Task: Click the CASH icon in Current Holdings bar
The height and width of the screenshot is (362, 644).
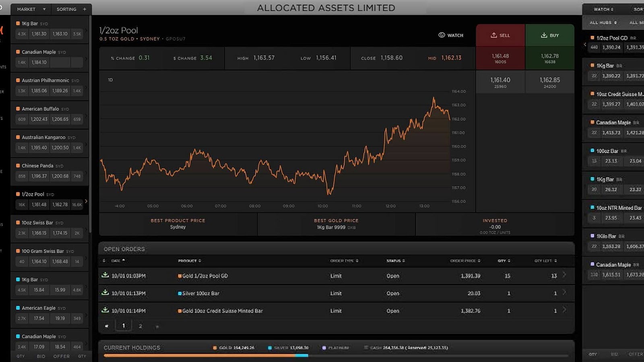Action: (x=365, y=347)
